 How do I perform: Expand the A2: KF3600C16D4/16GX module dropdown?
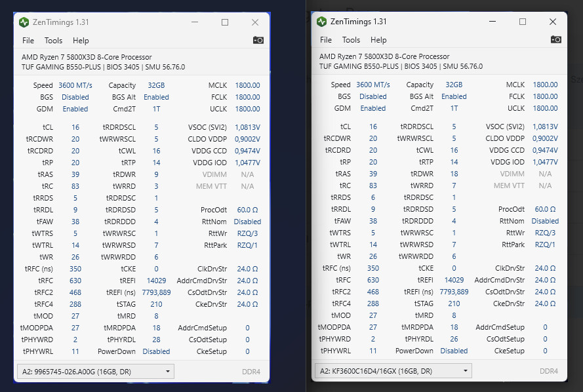[x=393, y=371]
